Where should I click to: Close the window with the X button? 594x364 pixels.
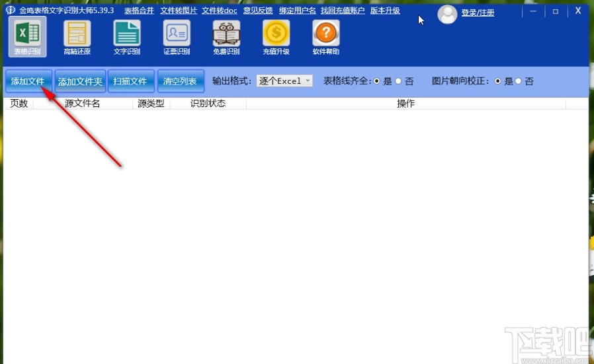(578, 11)
